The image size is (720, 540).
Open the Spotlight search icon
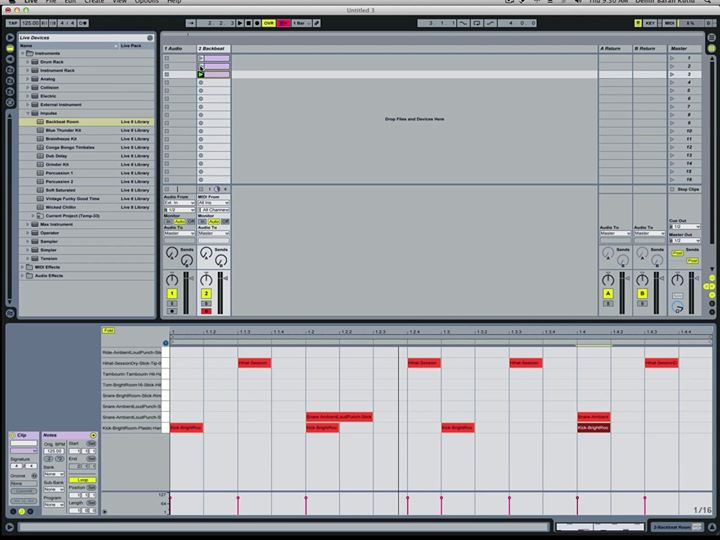[x=709, y=1]
